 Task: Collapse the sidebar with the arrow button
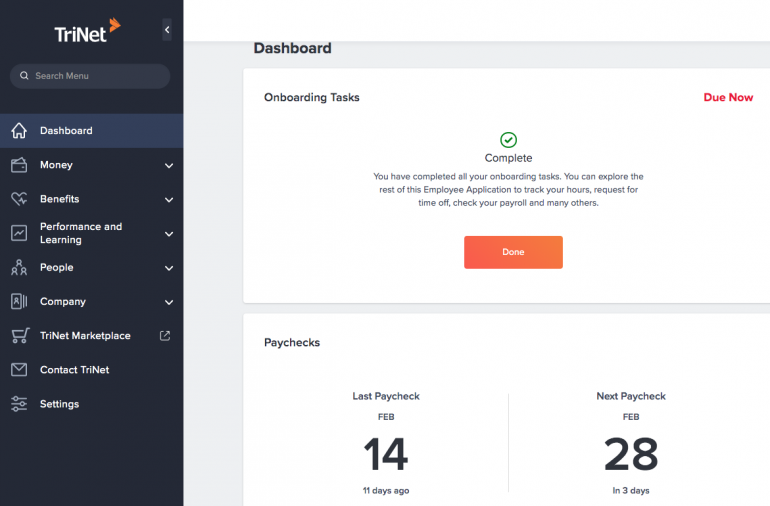(x=167, y=31)
